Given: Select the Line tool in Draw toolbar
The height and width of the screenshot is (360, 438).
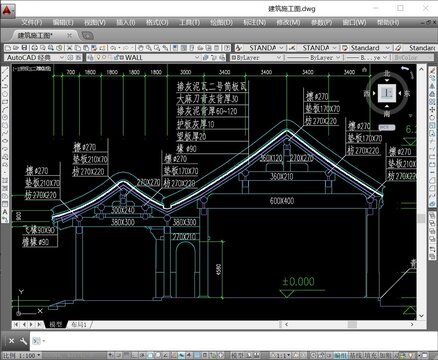Looking at the screenshot, I should [x=5, y=71].
